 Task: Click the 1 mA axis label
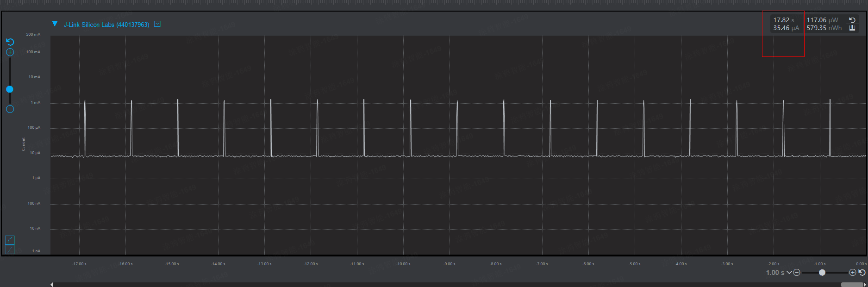tap(36, 102)
